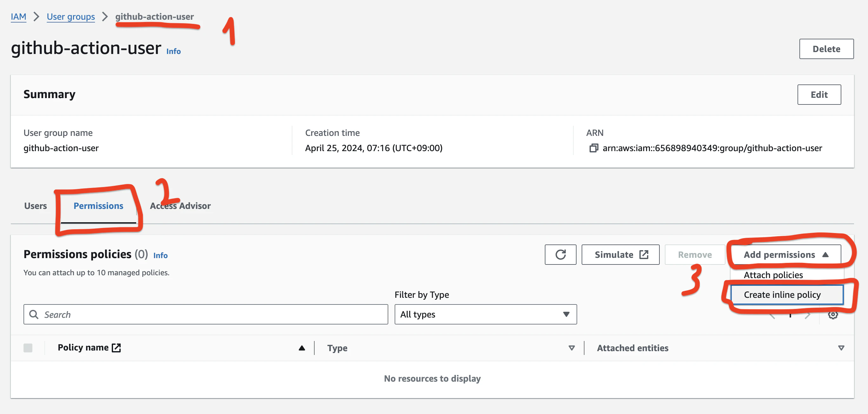
Task: Open the Access Advisor tab
Action: click(180, 206)
